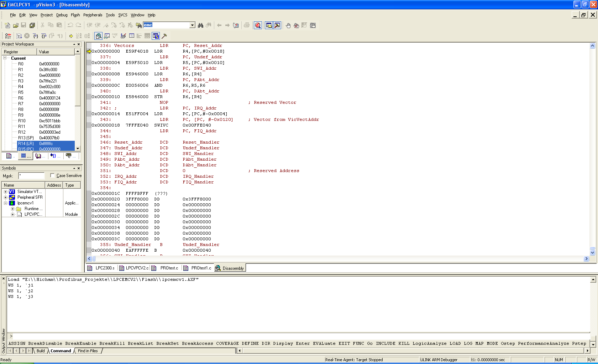Open the Books tab in Project Workspace
The width and height of the screenshot is (598, 364).
(x=40, y=156)
